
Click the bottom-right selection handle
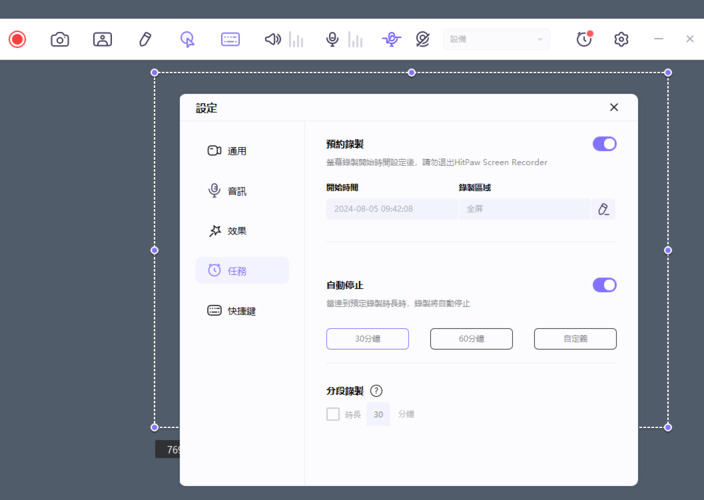click(668, 427)
